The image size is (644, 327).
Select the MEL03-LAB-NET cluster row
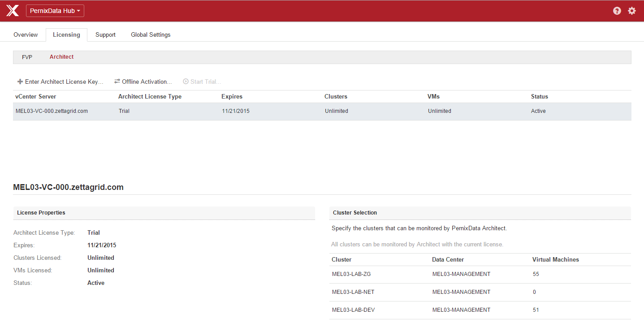(x=480, y=292)
